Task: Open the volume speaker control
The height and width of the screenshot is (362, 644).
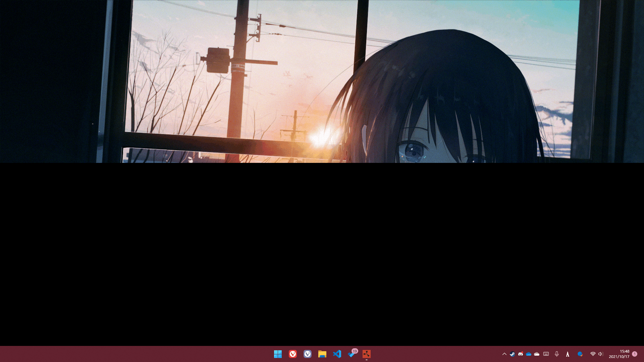Action: tap(600, 354)
